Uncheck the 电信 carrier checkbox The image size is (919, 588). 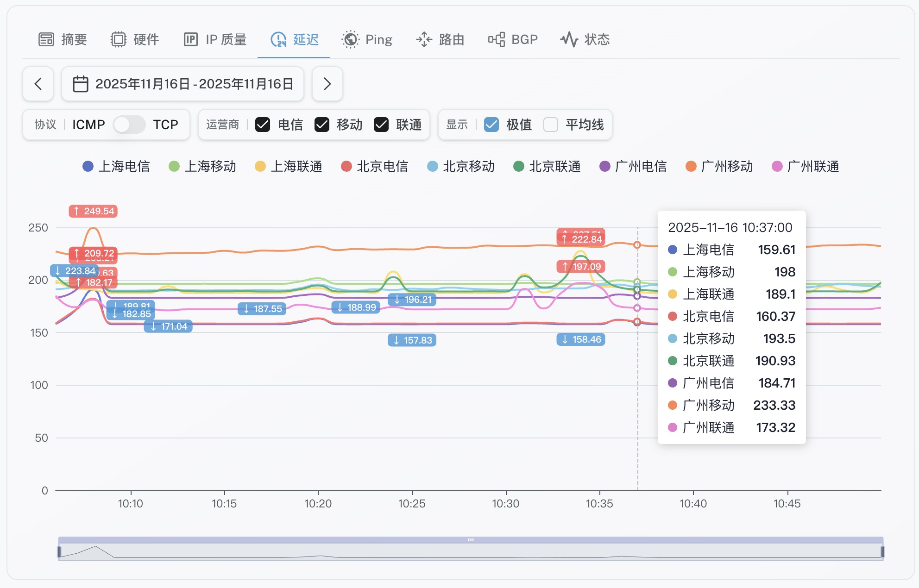tap(263, 125)
